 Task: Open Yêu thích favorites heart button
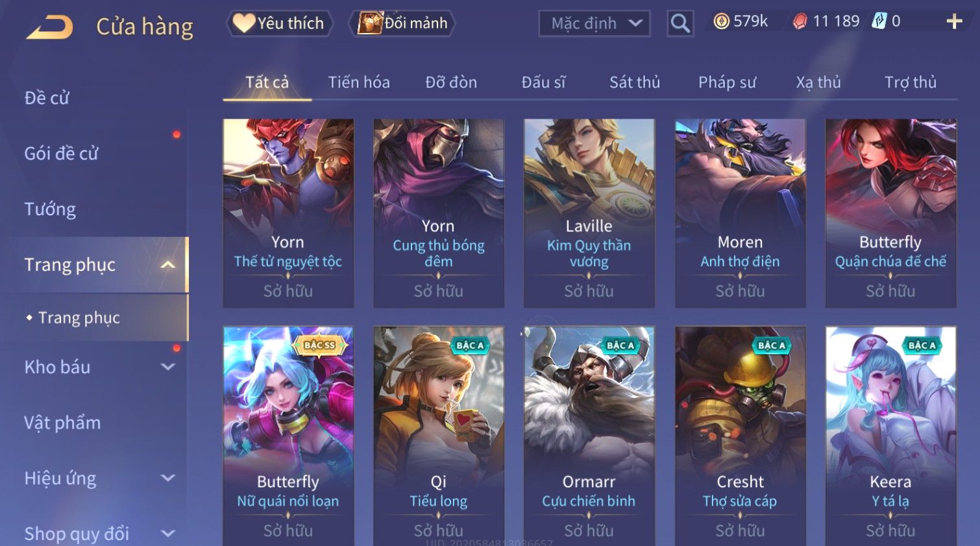279,23
